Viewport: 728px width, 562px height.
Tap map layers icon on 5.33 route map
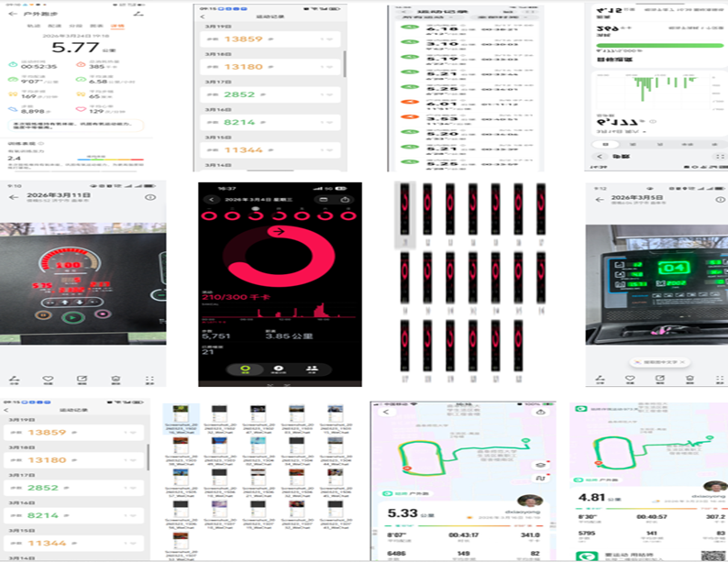tap(540, 466)
